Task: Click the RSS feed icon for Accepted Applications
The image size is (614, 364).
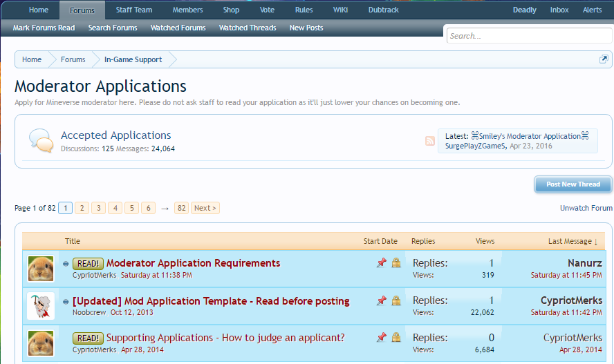Action: click(x=430, y=141)
